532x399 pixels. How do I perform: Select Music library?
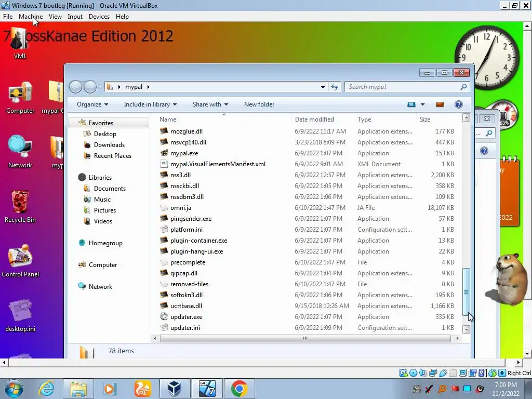pos(102,199)
